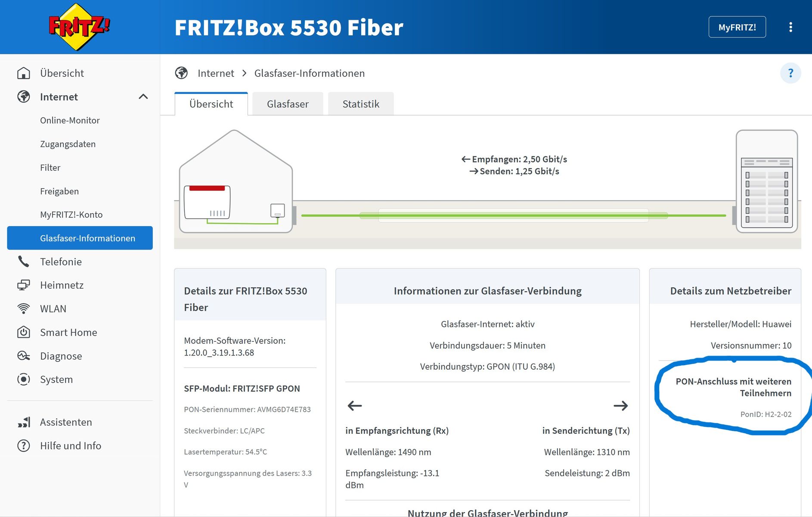The height and width of the screenshot is (517, 812).
Task: Collapse the Internet menu chevron
Action: click(x=143, y=97)
